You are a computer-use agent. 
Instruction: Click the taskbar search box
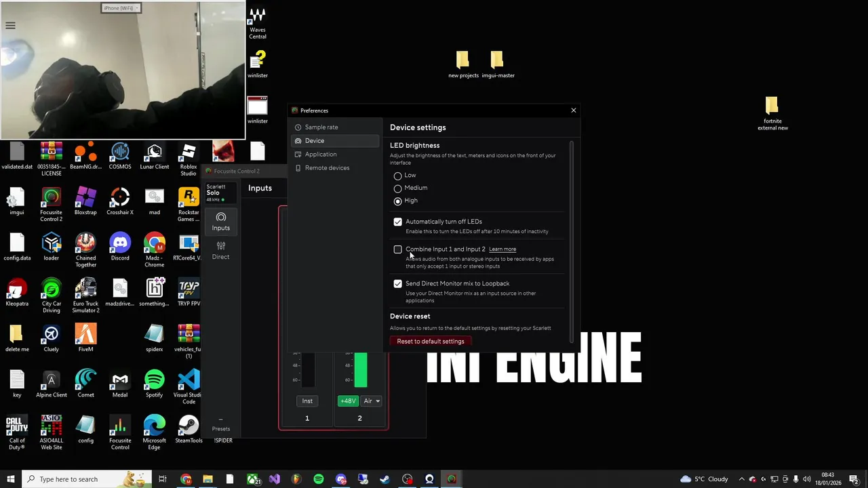click(x=86, y=479)
